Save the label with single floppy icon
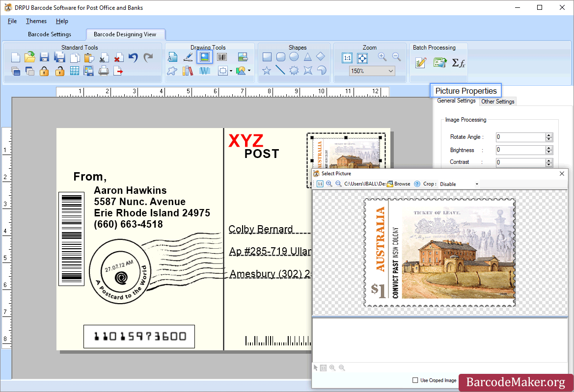The height and width of the screenshot is (392, 574). 44,57
